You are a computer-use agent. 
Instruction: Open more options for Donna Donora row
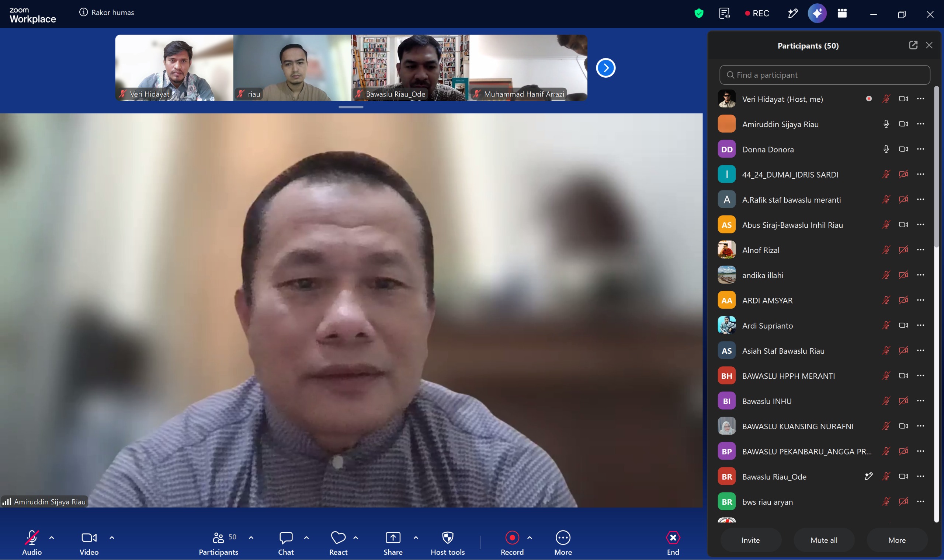click(921, 149)
